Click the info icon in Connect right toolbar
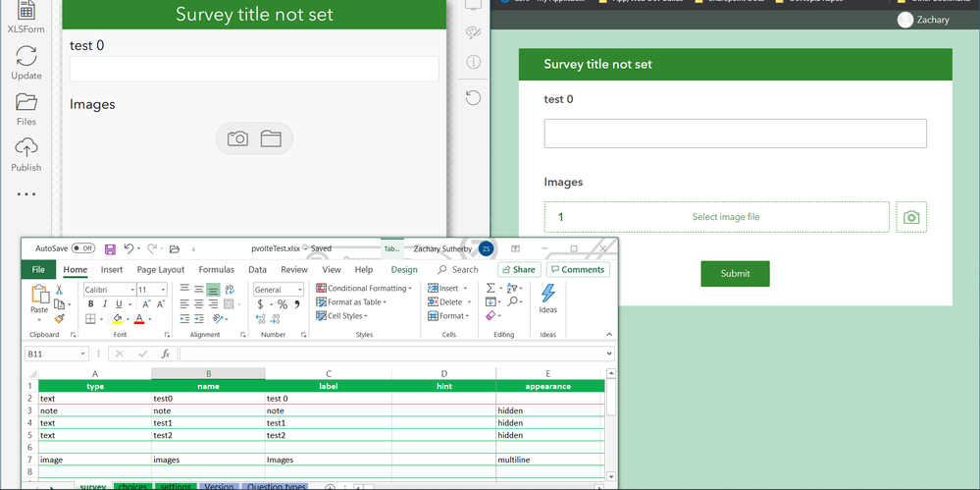This screenshot has height=490, width=980. (x=473, y=61)
